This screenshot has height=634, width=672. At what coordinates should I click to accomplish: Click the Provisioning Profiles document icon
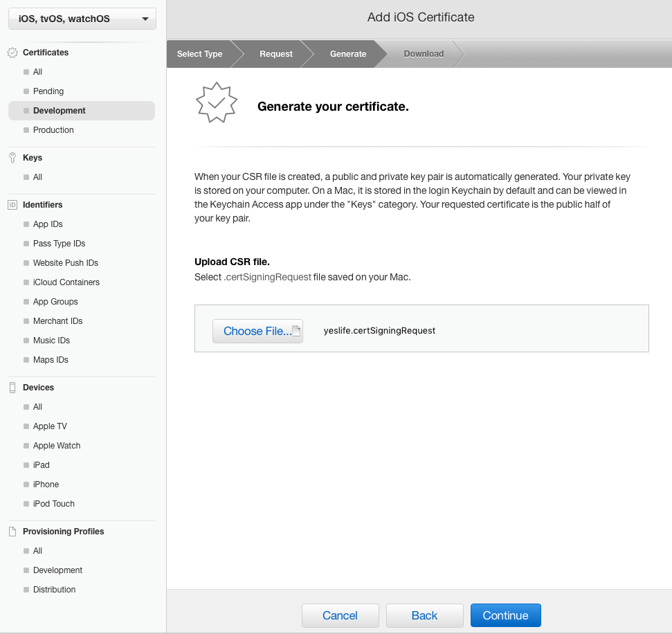point(12,532)
